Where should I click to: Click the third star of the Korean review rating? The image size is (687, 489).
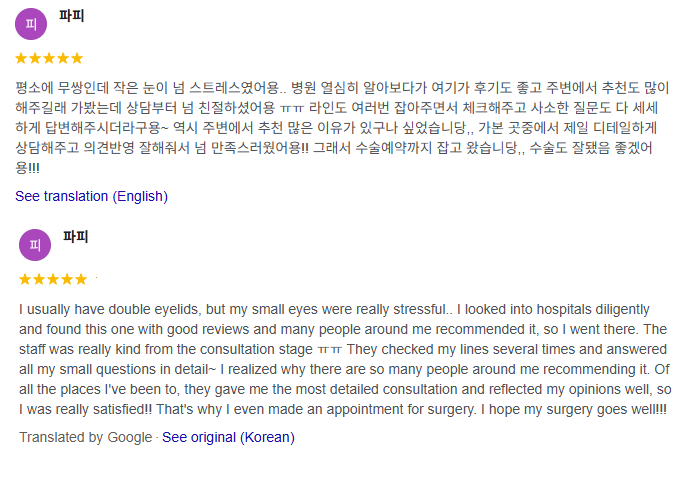point(50,59)
